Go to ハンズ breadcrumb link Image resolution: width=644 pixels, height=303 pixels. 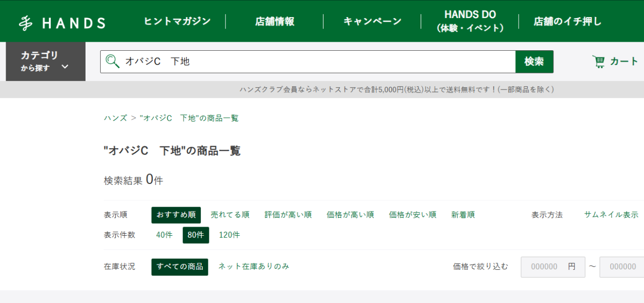point(115,118)
